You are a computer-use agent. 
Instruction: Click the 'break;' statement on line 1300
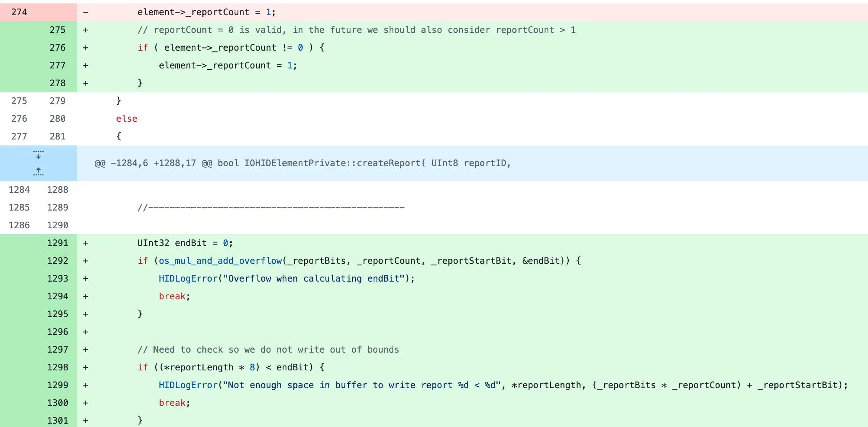[x=174, y=403]
